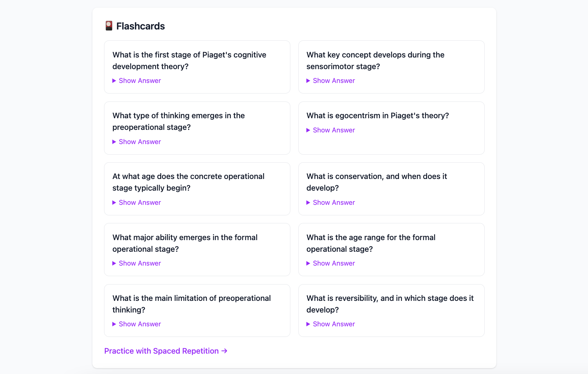
Task: Show answer for the reversibility question
Action: pyautogui.click(x=334, y=324)
